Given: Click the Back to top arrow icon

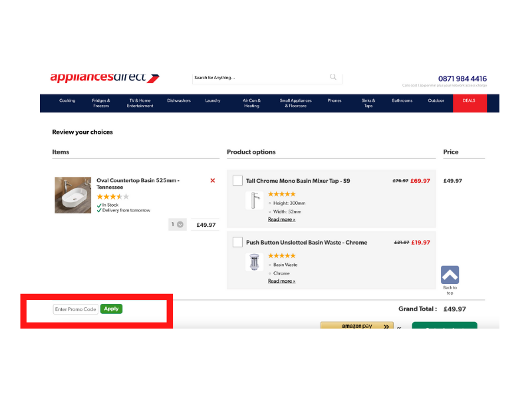Looking at the screenshot, I should [x=450, y=274].
